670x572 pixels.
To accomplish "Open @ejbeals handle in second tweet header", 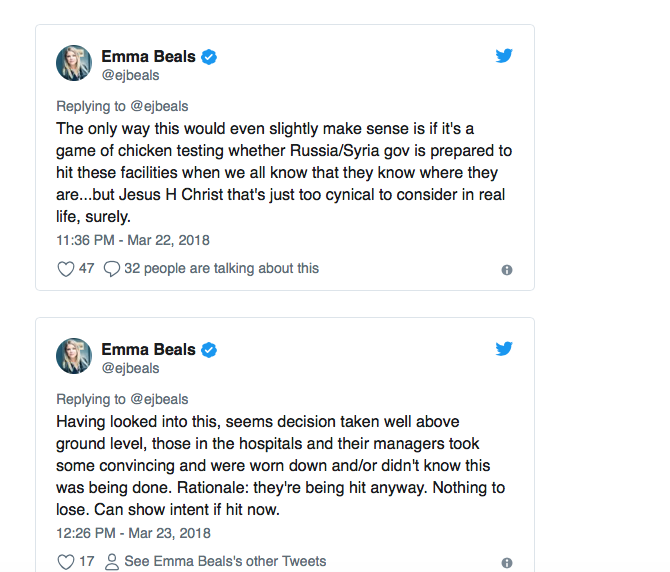I will (x=130, y=368).
